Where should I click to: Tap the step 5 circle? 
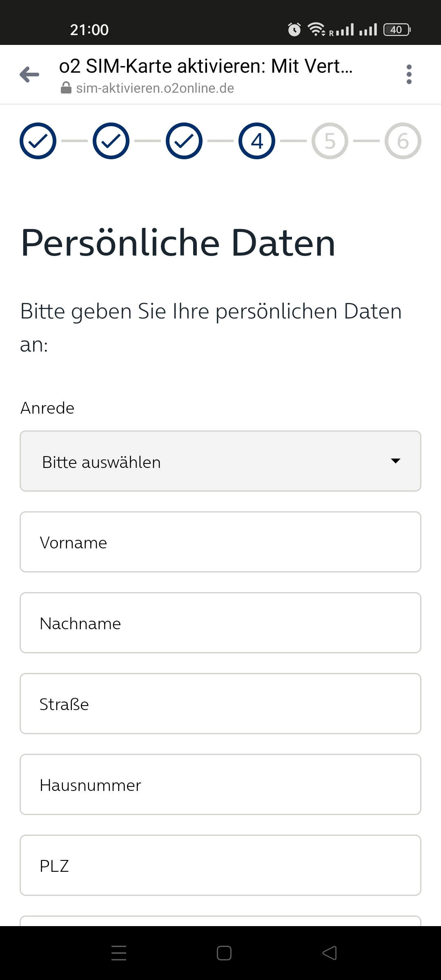coord(330,141)
